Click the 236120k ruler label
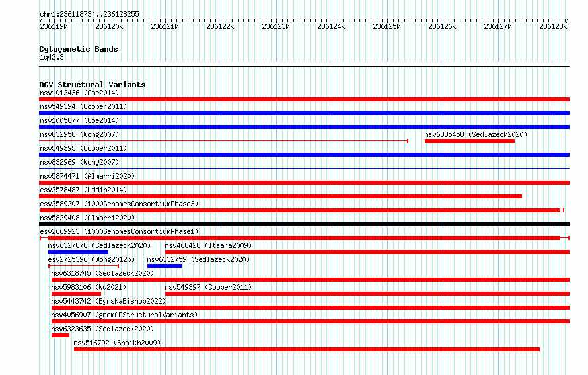This screenshot has width=588, height=375. point(109,26)
